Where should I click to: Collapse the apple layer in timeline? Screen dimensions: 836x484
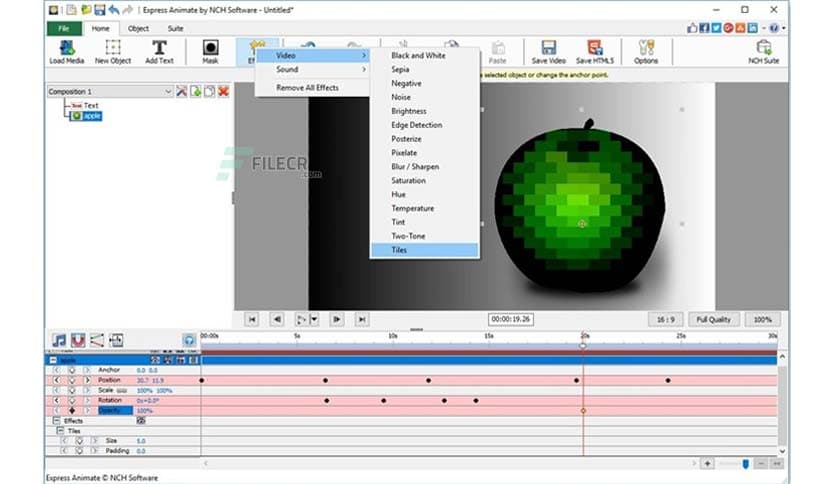coord(53,360)
